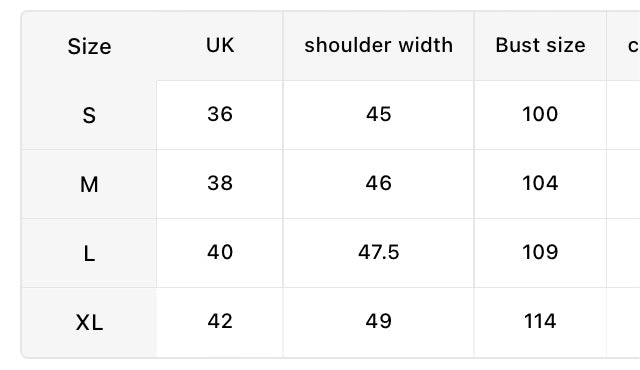Select UK size 36 cell
Image resolution: width=640 pixels, height=370 pixels.
pyautogui.click(x=220, y=115)
